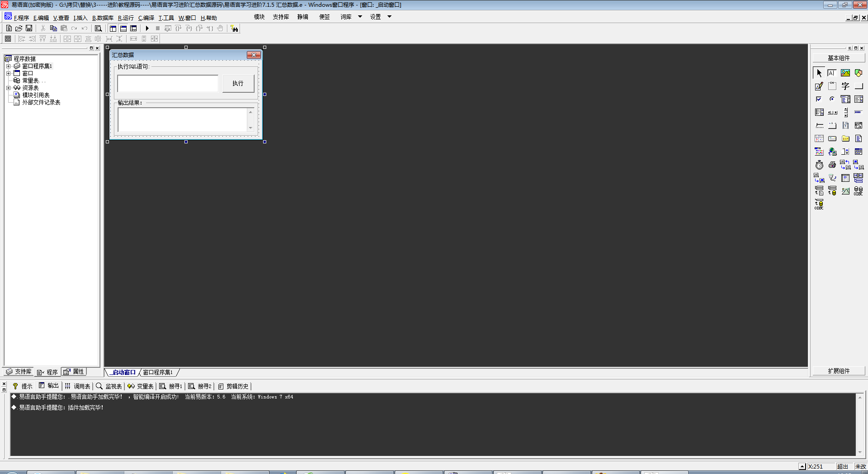Select the pointer tool in component box
The width and height of the screenshot is (868, 474).
coord(819,73)
